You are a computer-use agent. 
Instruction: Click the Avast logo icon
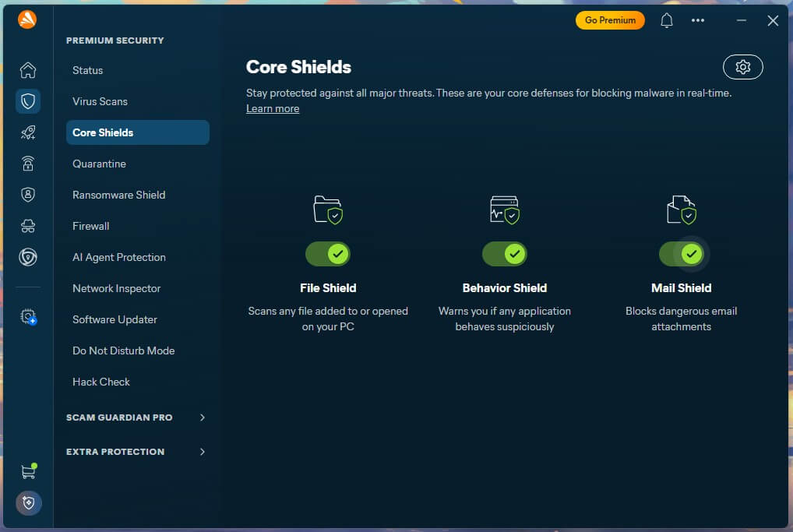[27, 19]
